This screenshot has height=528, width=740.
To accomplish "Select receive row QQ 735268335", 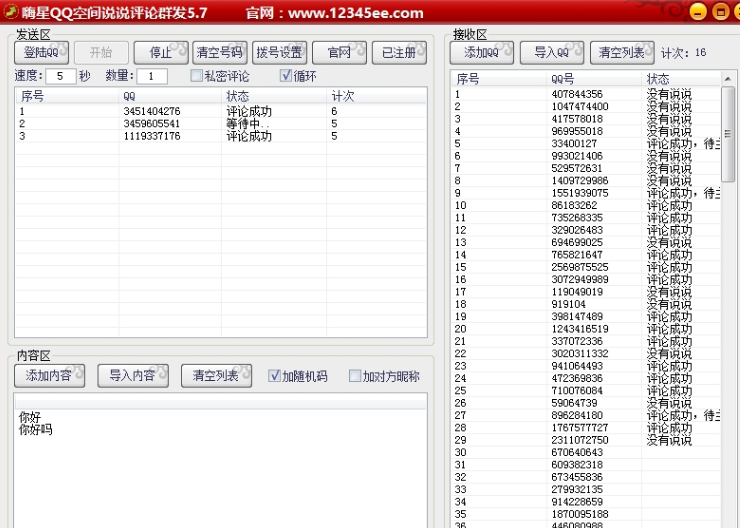I will point(586,218).
